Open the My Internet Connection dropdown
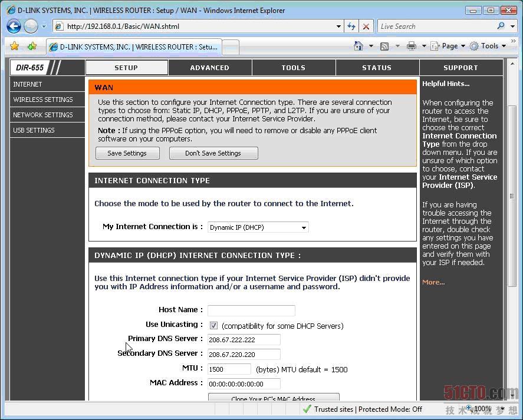This screenshot has height=420, width=523. coord(258,227)
